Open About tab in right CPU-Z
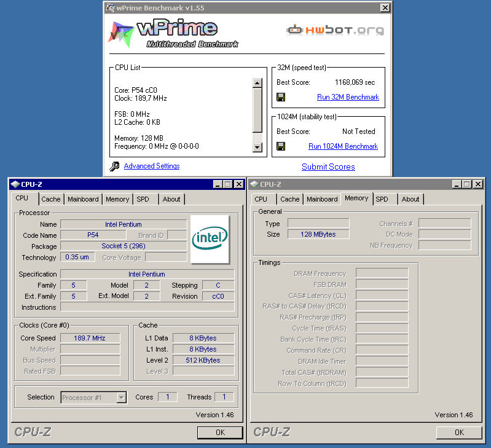This screenshot has width=491, height=448. [410, 199]
